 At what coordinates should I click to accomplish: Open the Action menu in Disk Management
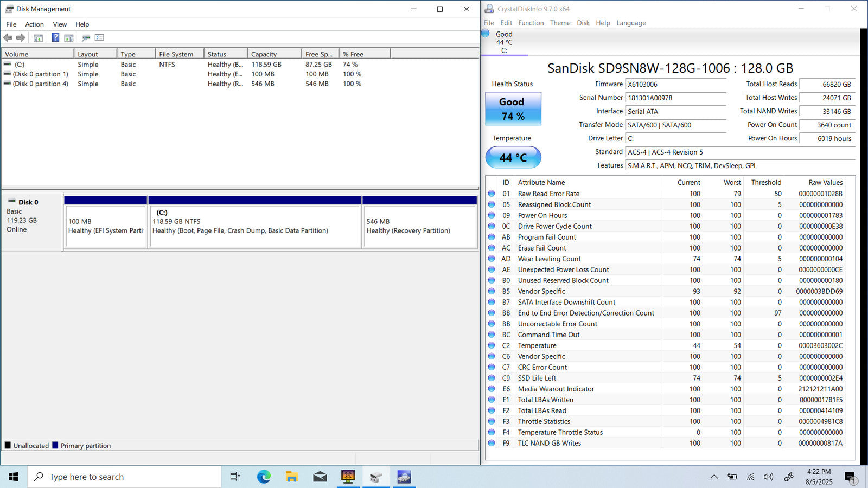[x=34, y=24]
